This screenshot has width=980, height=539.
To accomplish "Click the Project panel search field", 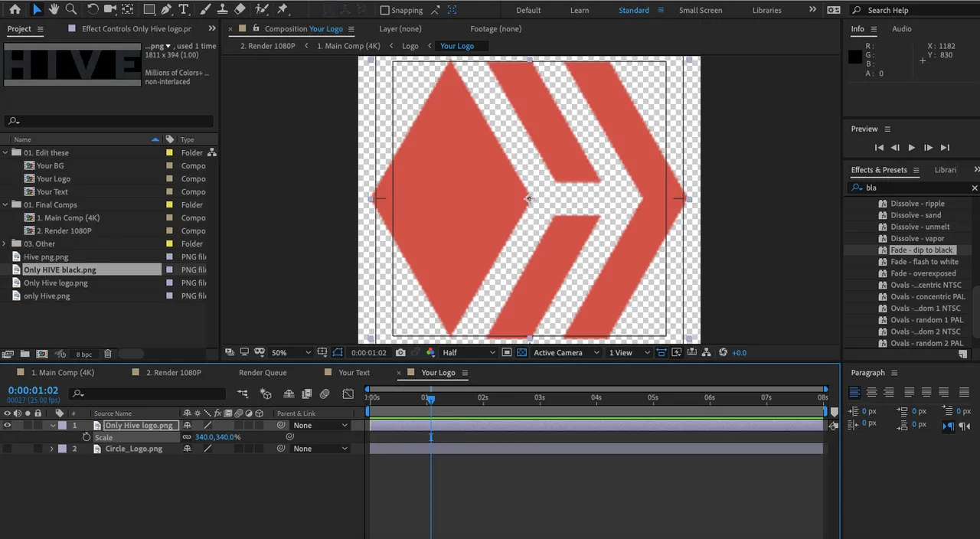I will (x=110, y=121).
